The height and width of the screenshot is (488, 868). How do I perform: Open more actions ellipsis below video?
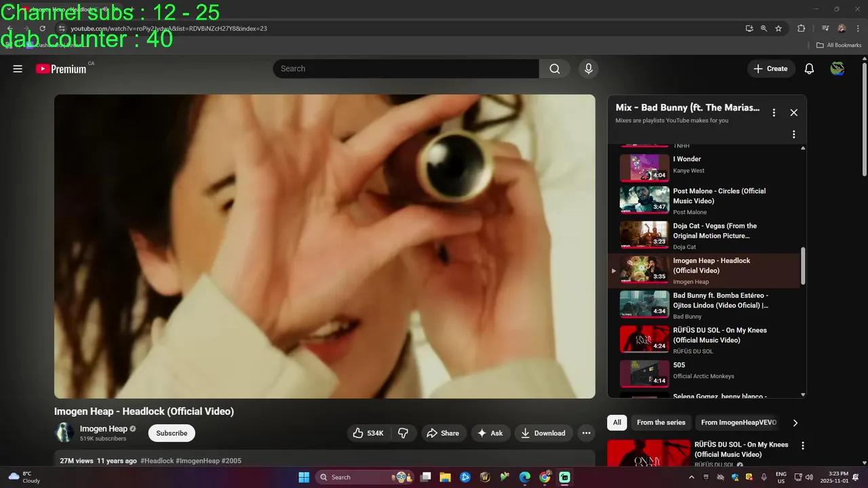(587, 433)
